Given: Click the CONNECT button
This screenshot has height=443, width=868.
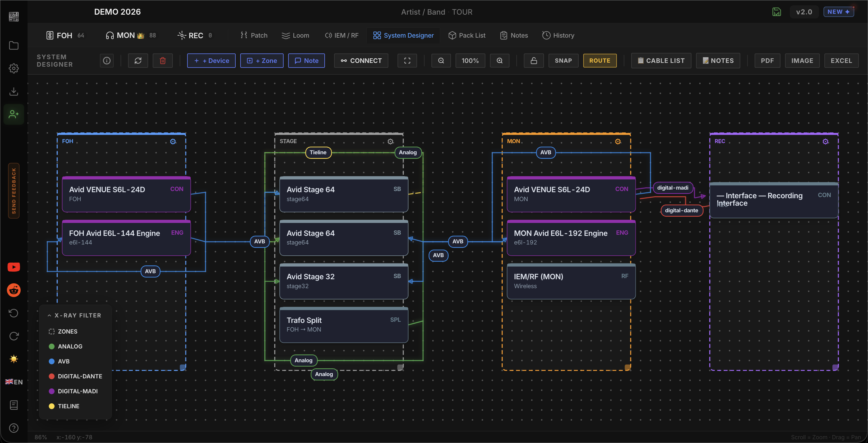Looking at the screenshot, I should 361,61.
